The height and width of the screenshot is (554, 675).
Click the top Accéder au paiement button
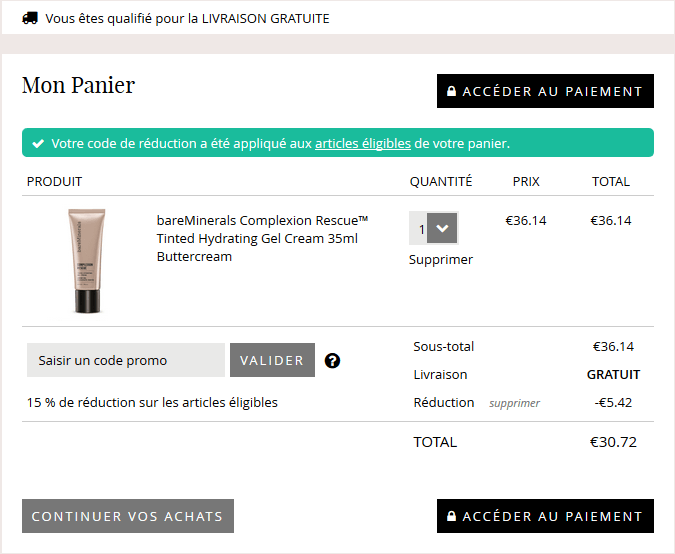[x=545, y=91]
